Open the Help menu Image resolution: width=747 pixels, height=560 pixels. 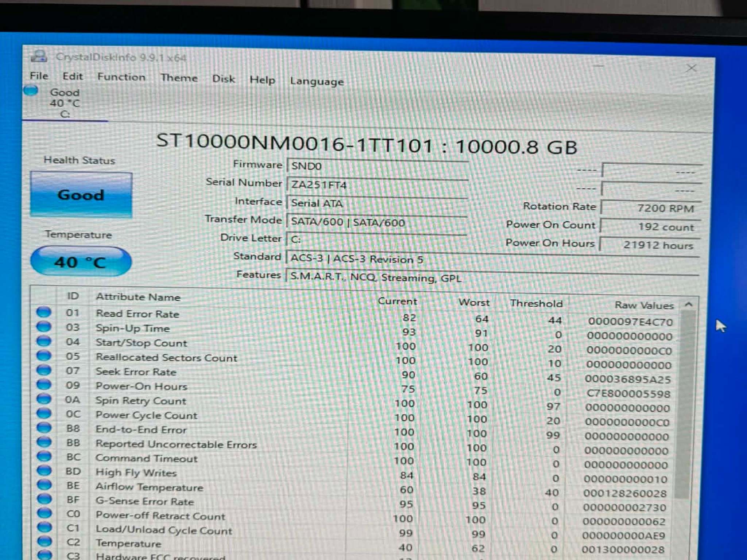tap(262, 80)
